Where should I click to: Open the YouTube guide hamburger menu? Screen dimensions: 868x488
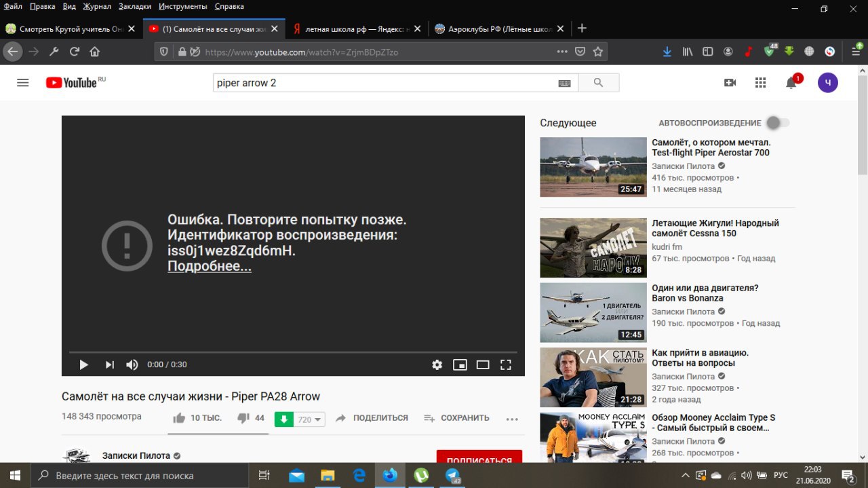(23, 83)
